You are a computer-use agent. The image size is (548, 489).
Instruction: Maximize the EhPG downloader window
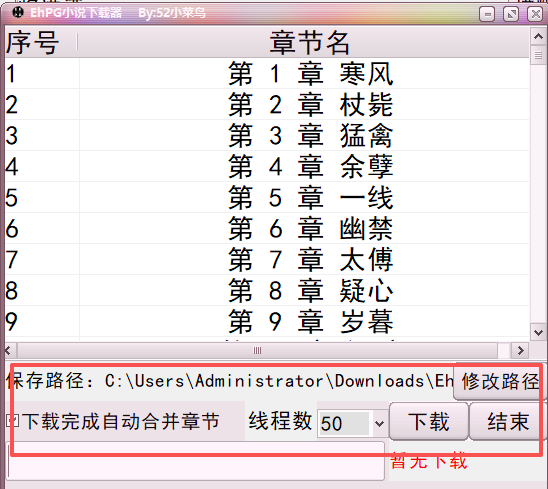[511, 14]
